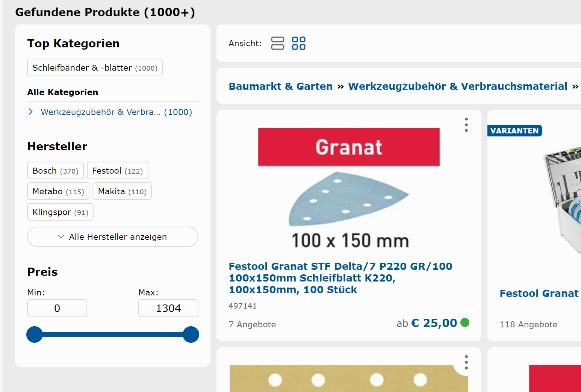
Task: Open Systainer product image in variants card
Action: click(562, 201)
